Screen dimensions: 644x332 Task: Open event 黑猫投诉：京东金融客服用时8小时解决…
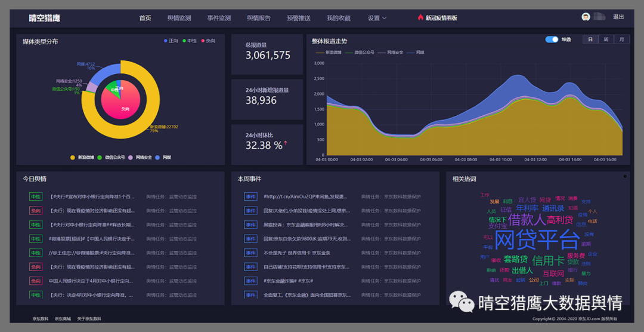click(x=306, y=225)
